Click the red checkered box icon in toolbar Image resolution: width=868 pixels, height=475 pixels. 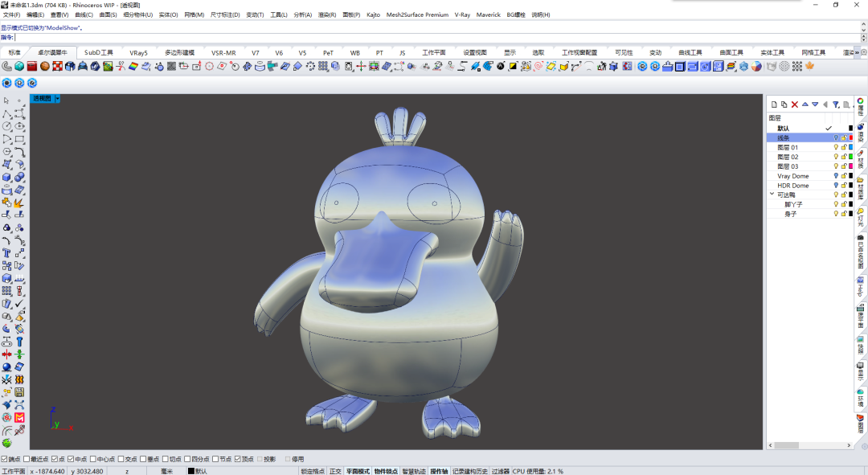pyautogui.click(x=58, y=67)
